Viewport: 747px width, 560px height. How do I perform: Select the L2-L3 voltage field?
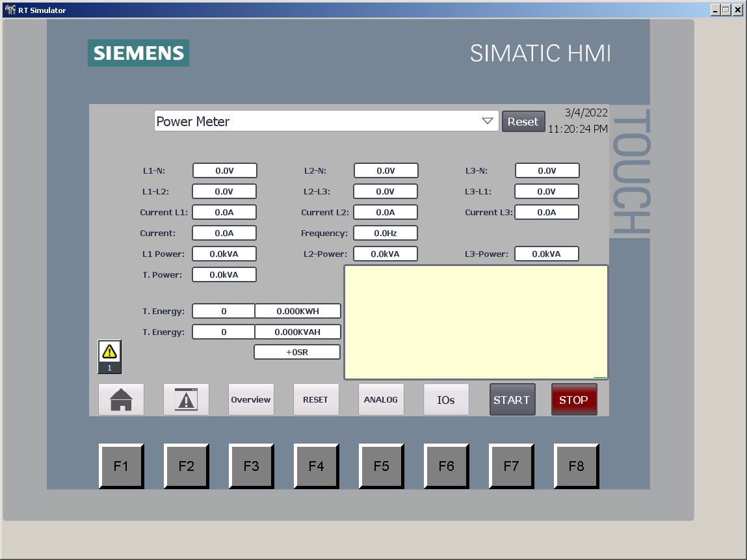(386, 191)
